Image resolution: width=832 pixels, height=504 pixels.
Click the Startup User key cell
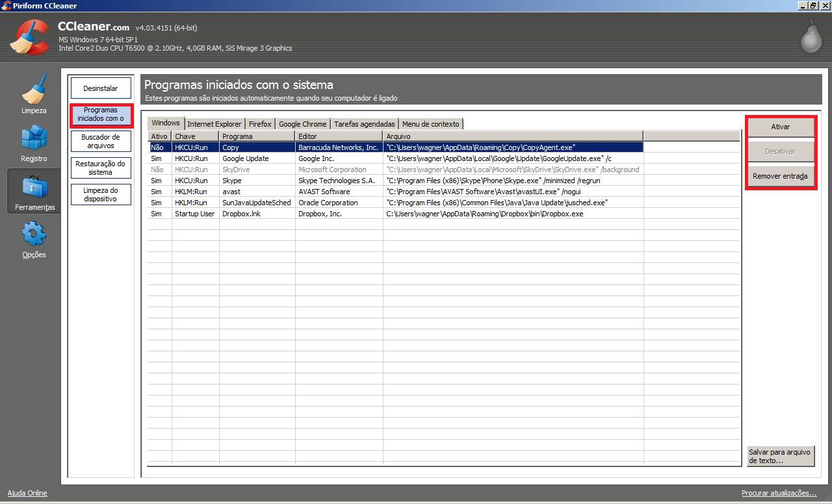tap(194, 214)
